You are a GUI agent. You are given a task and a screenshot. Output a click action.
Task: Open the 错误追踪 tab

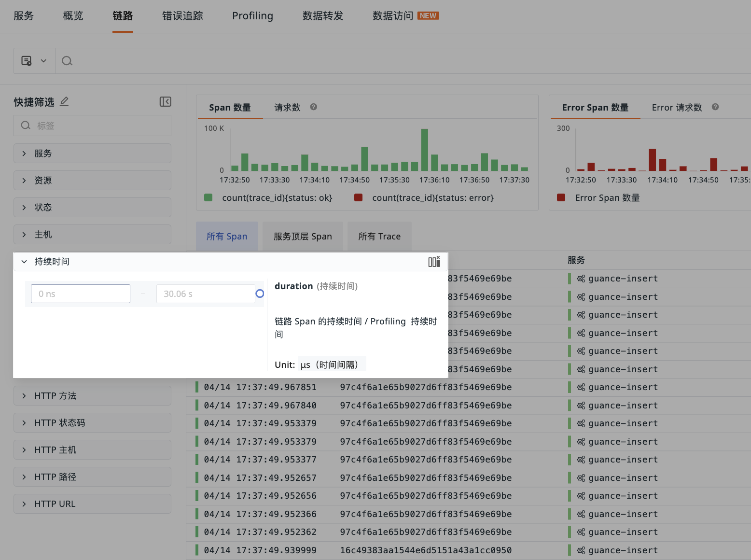click(x=182, y=16)
